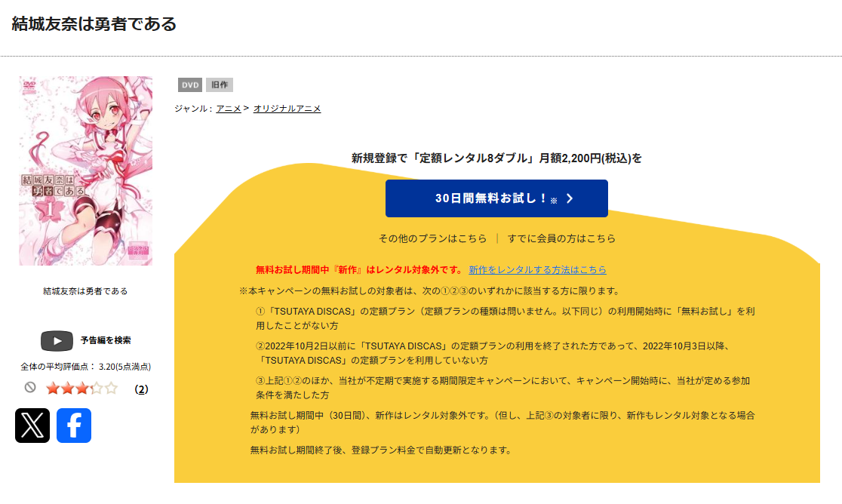The height and width of the screenshot is (504, 842).
Task: Click 全体の平均評価点 3.20 text
Action: (x=86, y=367)
